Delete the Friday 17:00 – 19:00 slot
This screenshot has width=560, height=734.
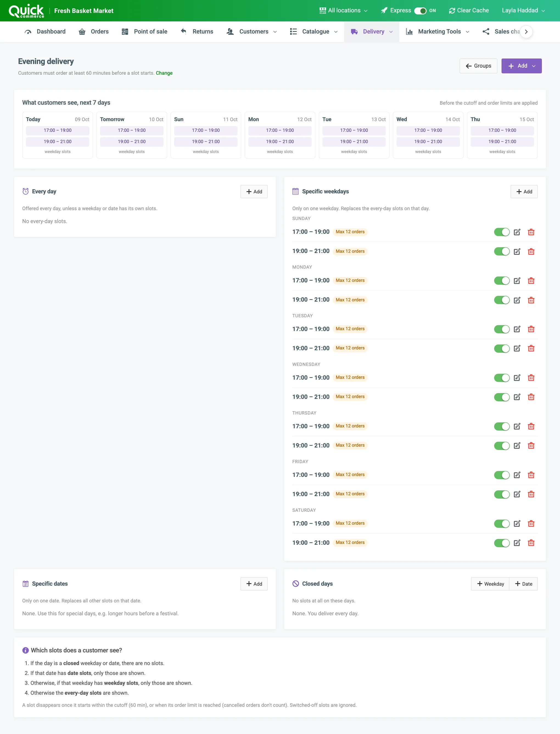[531, 475]
